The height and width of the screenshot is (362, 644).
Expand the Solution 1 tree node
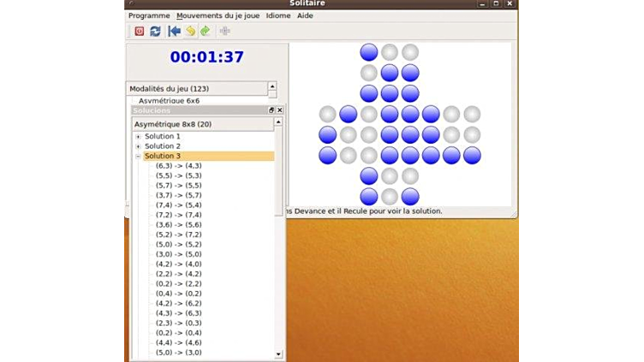pyautogui.click(x=138, y=137)
